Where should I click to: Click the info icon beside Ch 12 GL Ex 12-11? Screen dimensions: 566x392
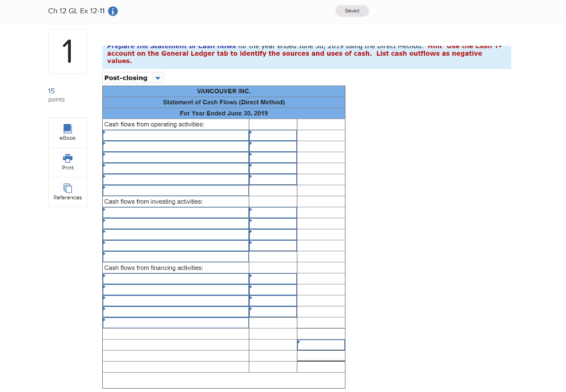click(x=113, y=11)
